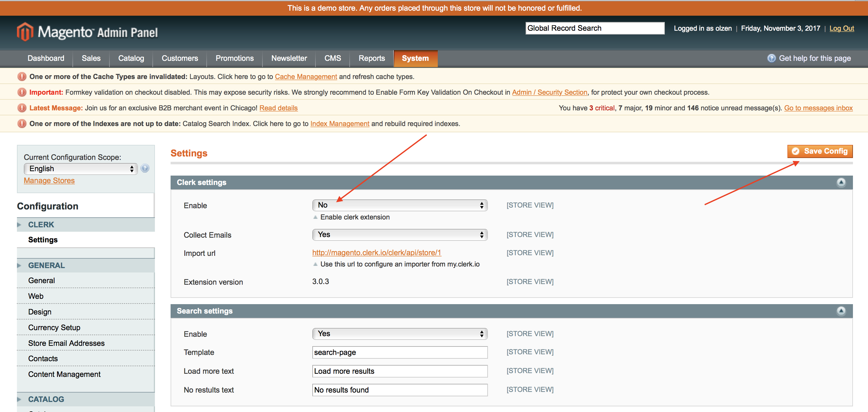Click the Save Config button
This screenshot has height=412, width=868.
click(x=819, y=151)
